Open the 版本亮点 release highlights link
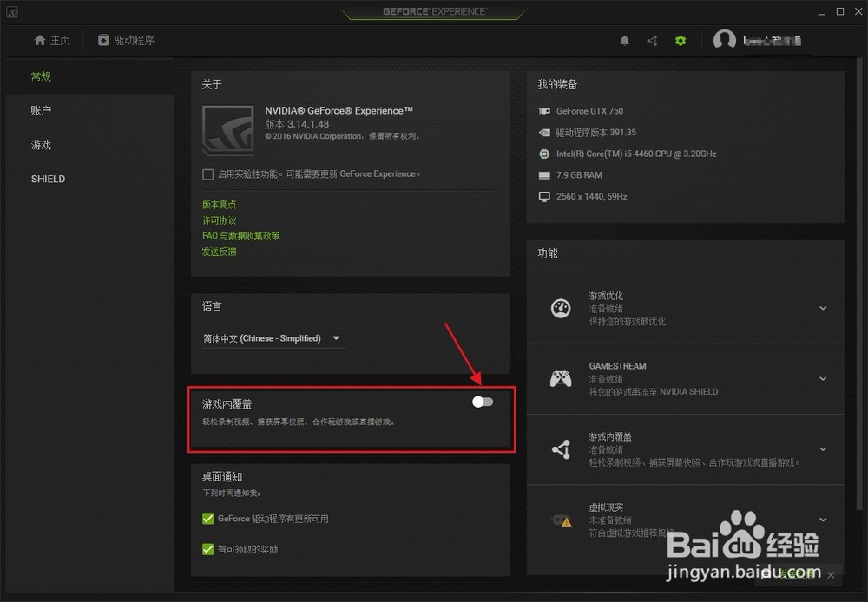 pyautogui.click(x=220, y=204)
